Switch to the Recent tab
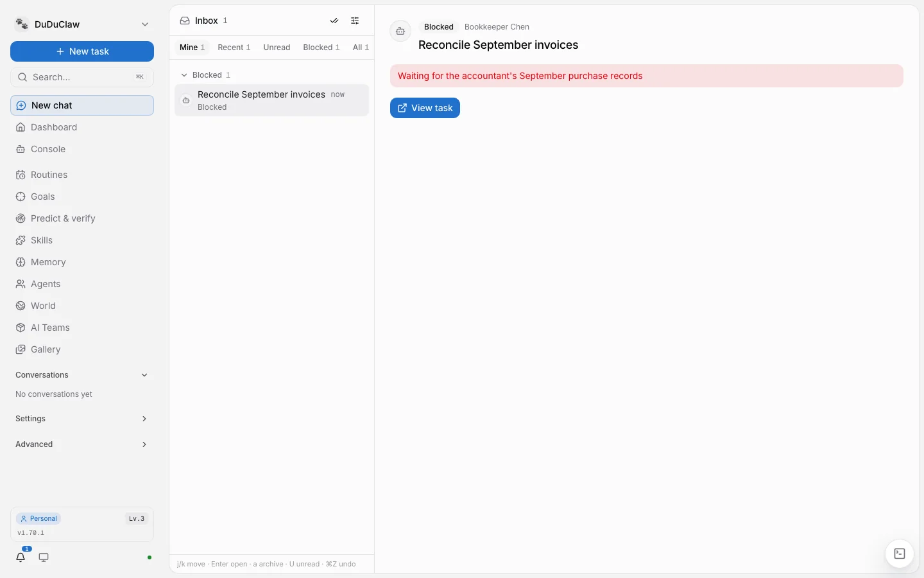This screenshot has width=924, height=578. pyautogui.click(x=234, y=48)
